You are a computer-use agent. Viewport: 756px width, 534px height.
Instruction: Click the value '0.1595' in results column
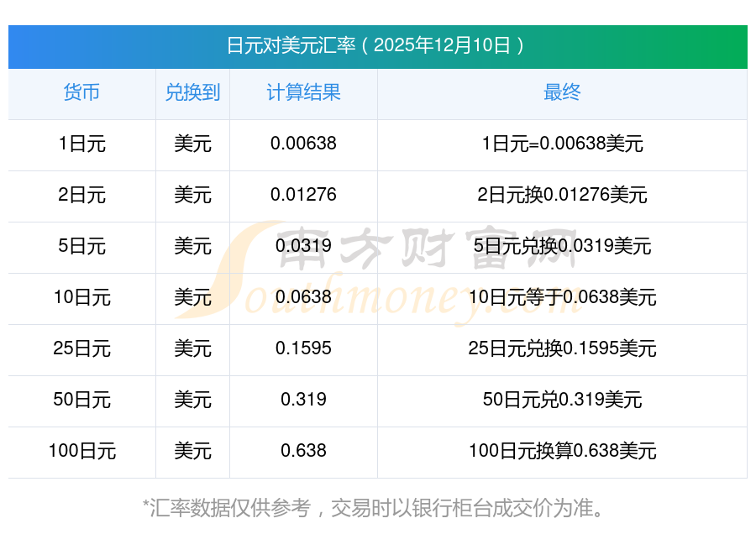click(x=303, y=348)
